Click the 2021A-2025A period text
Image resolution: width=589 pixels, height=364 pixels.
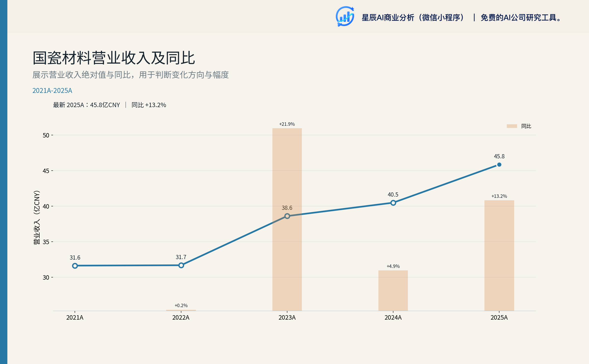pos(52,91)
